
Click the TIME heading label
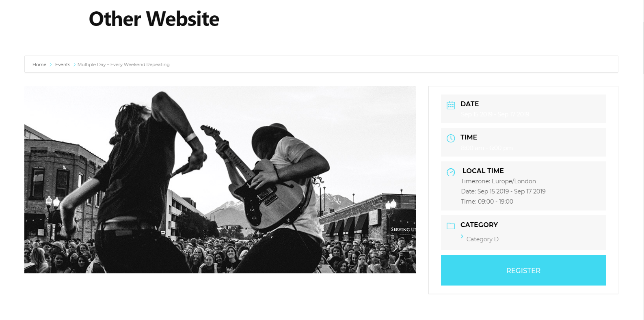(469, 137)
